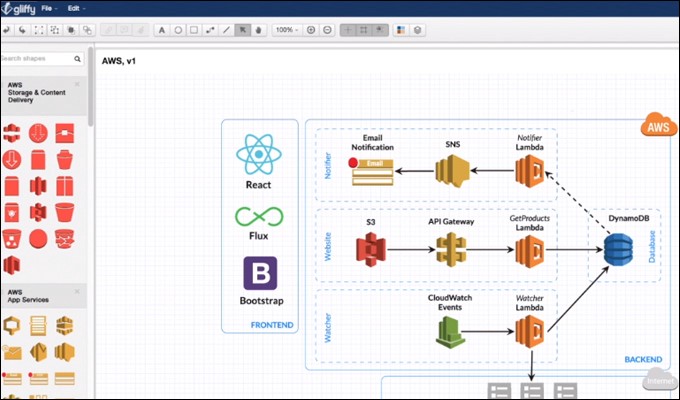
Task: Pick the gold envelope shape in App Services
Action: (x=12, y=352)
